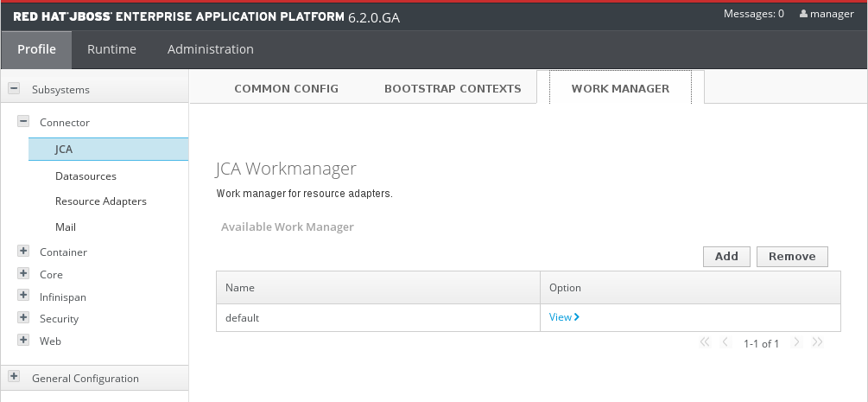Image resolution: width=868 pixels, height=402 pixels.
Task: Expand the Security subsystem node
Action: coord(23,318)
